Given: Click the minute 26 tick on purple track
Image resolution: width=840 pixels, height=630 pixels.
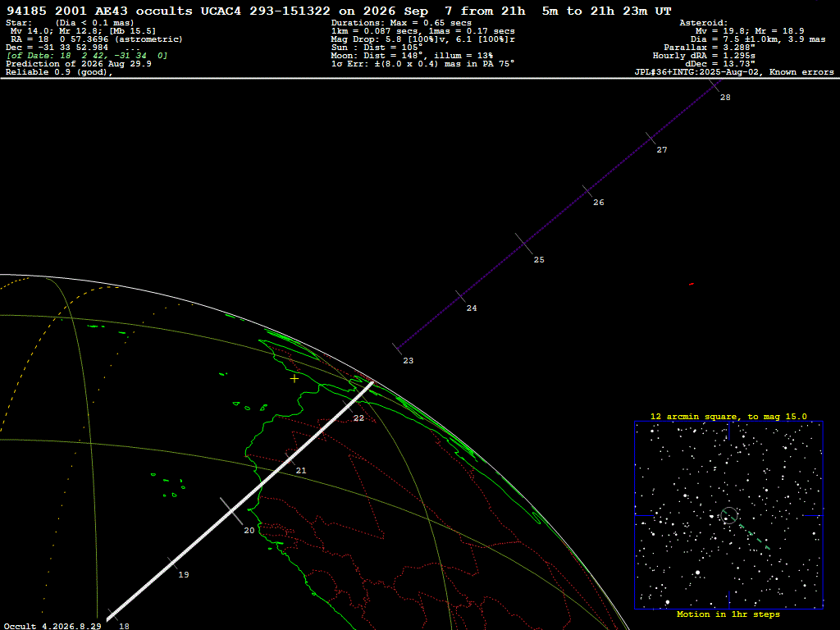Looking at the screenshot, I should coord(587,191).
